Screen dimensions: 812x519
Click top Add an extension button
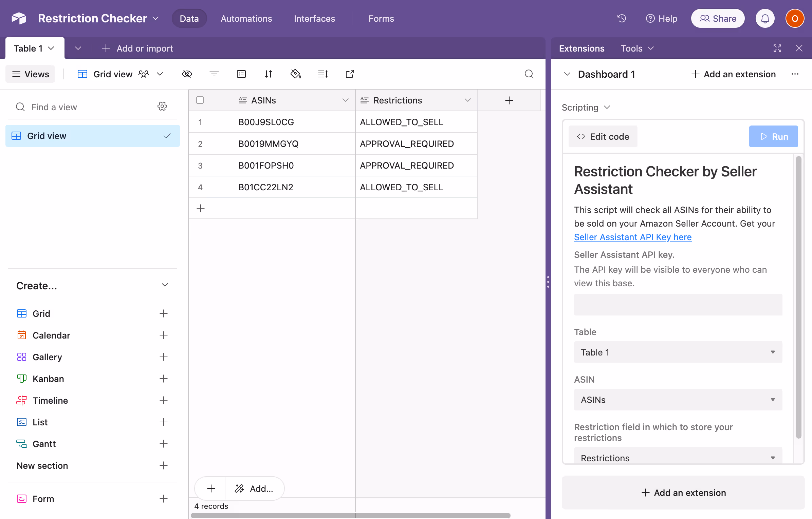734,74
